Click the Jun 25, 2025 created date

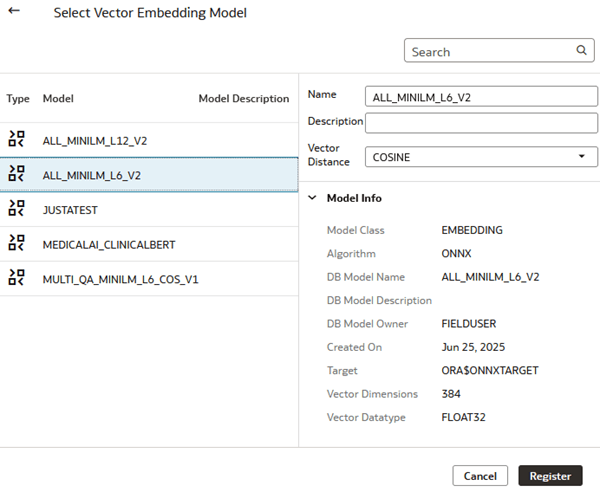tap(473, 347)
